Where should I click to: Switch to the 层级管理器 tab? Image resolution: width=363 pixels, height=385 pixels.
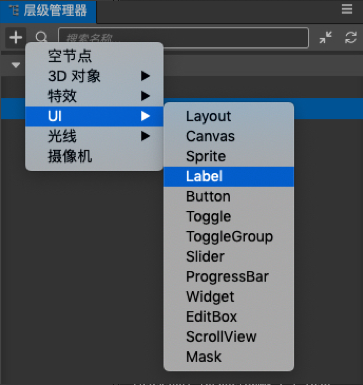(x=48, y=11)
